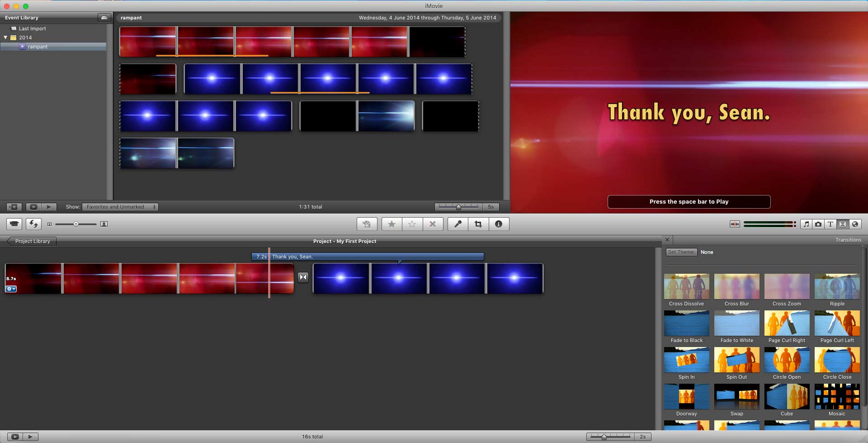Collapse the 2014 event folder

[x=5, y=38]
